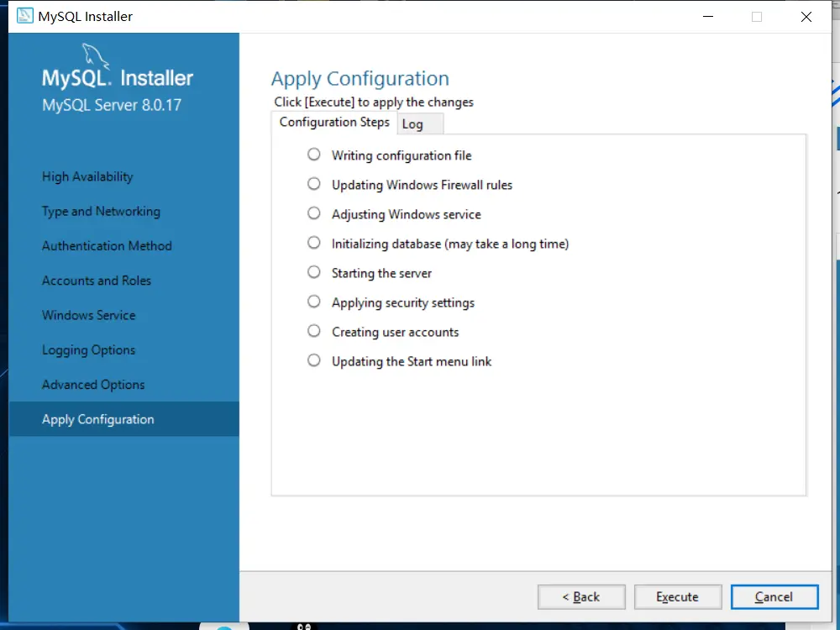Click the 'Click [Execute] to apply the changes' text
Viewport: 840px width, 630px height.
[374, 102]
